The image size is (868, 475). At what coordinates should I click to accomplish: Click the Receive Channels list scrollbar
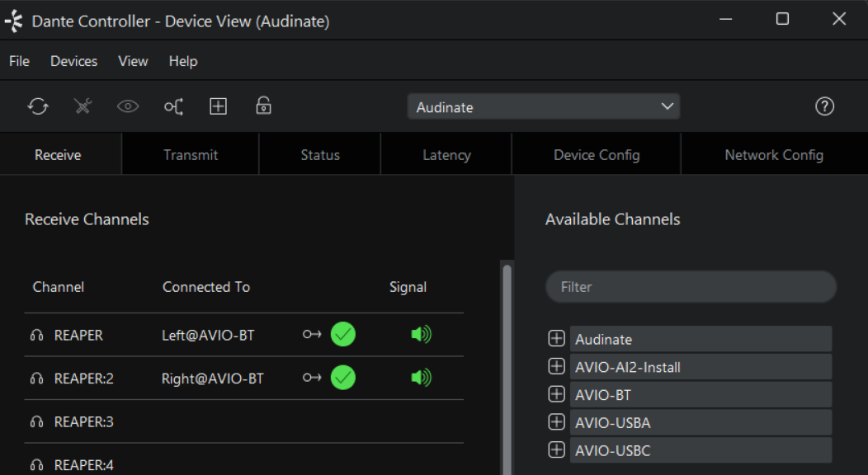[507, 369]
